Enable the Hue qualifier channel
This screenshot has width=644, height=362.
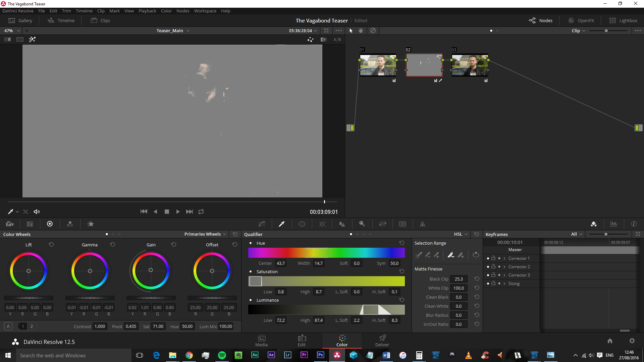[x=250, y=243]
